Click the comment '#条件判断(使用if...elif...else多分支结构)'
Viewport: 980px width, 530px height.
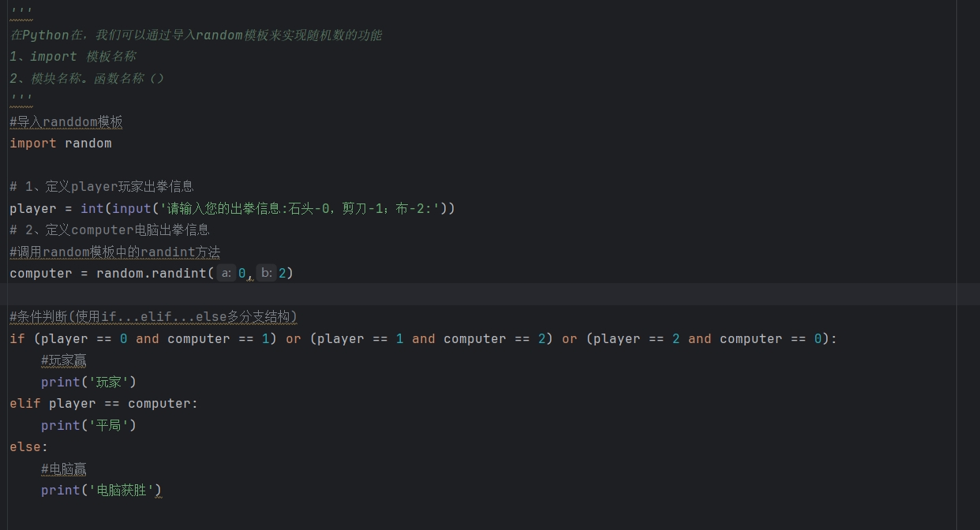pyautogui.click(x=154, y=316)
